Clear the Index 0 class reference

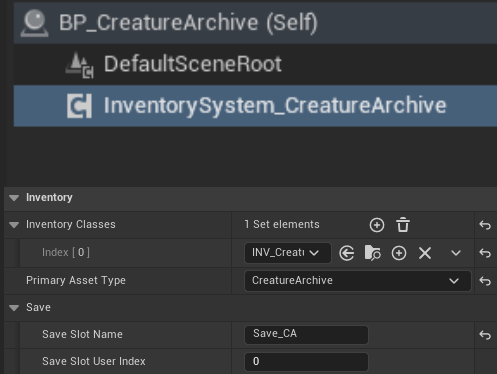(425, 253)
